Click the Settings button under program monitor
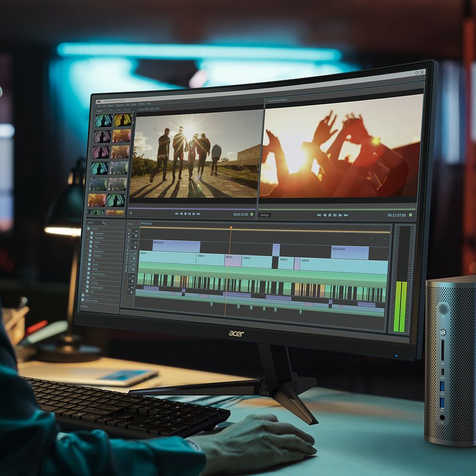The height and width of the screenshot is (476, 476). click(265, 215)
